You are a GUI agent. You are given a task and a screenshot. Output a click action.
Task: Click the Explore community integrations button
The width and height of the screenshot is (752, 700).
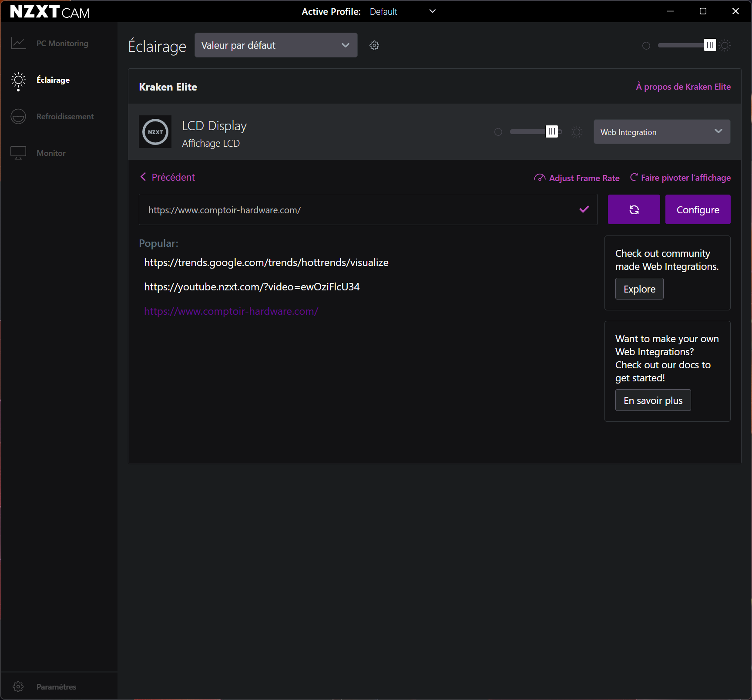[639, 289]
